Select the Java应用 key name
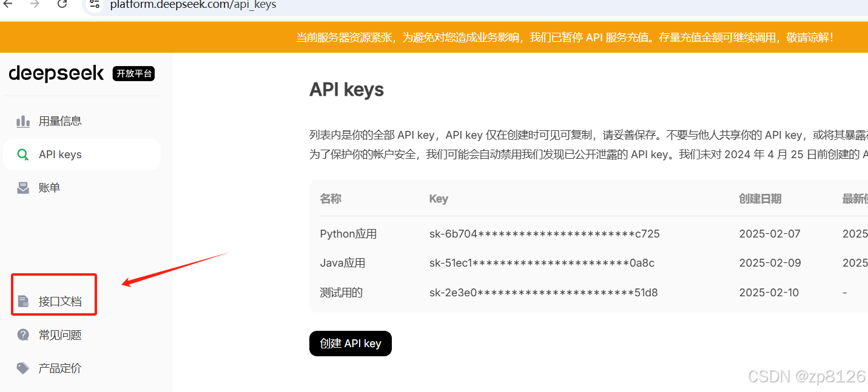Screen dimensions: 868x392 [343, 263]
